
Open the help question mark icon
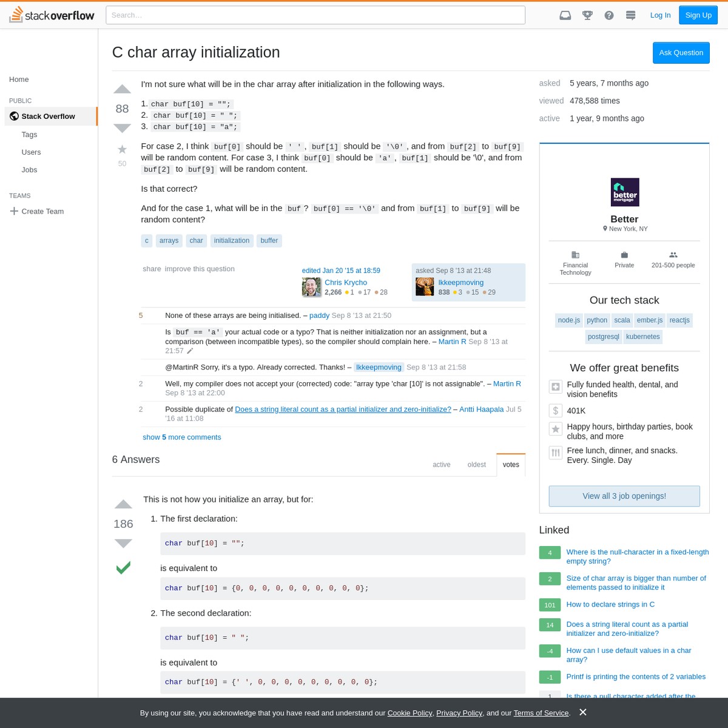[x=609, y=15]
